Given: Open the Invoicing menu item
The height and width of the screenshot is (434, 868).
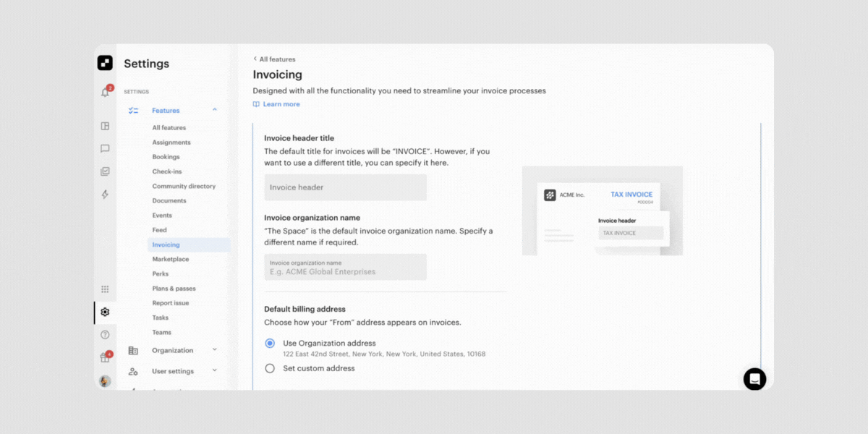Looking at the screenshot, I should pos(164,244).
